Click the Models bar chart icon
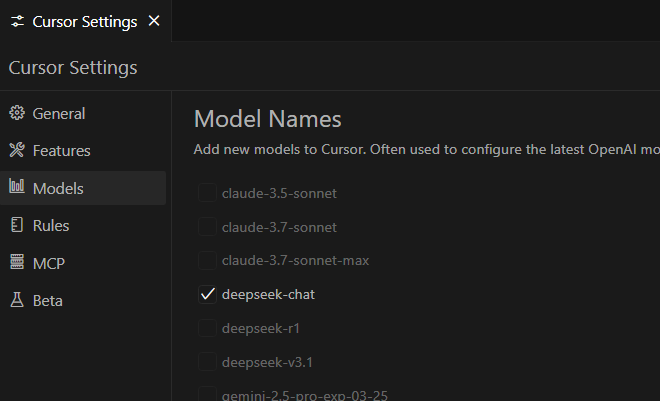This screenshot has height=401, width=660. [17, 186]
